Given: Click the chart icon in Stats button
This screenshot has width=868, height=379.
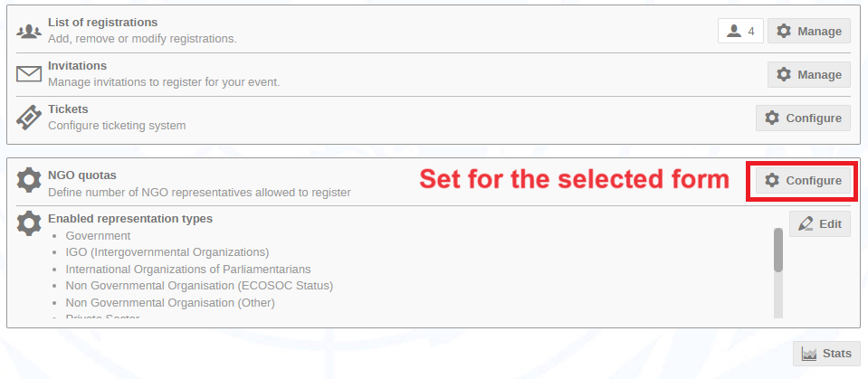Looking at the screenshot, I should [x=809, y=354].
